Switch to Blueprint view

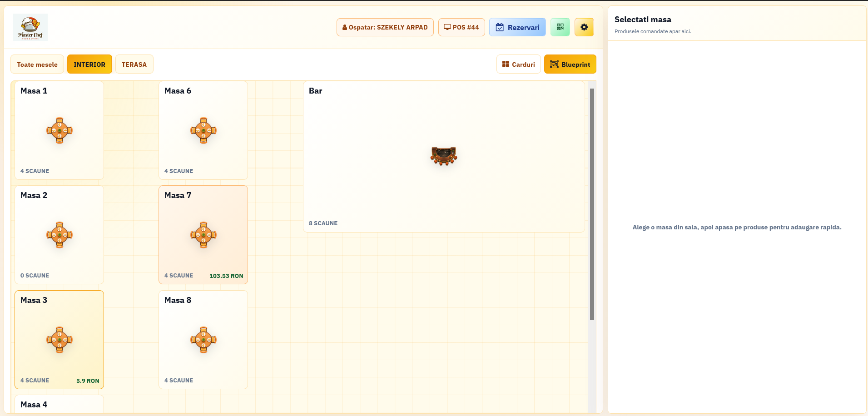point(570,64)
